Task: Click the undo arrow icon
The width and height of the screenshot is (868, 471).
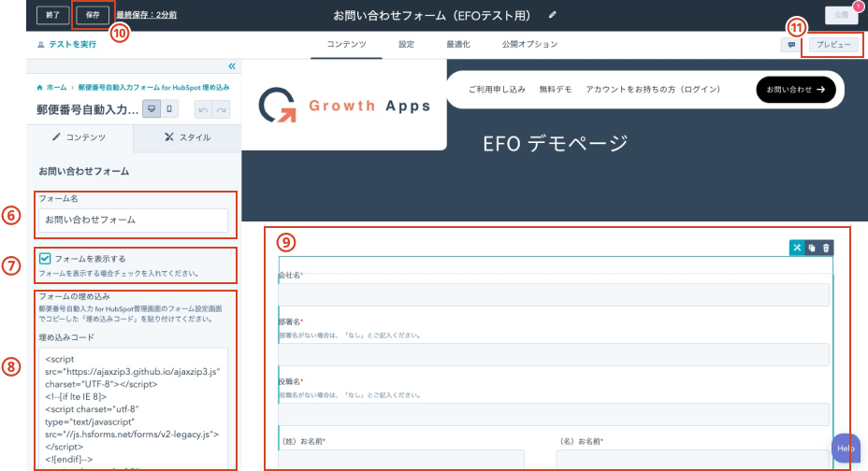Action: point(203,109)
